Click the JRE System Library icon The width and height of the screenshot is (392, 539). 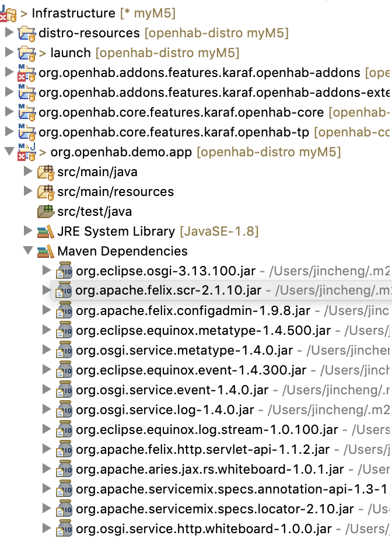[45, 232]
